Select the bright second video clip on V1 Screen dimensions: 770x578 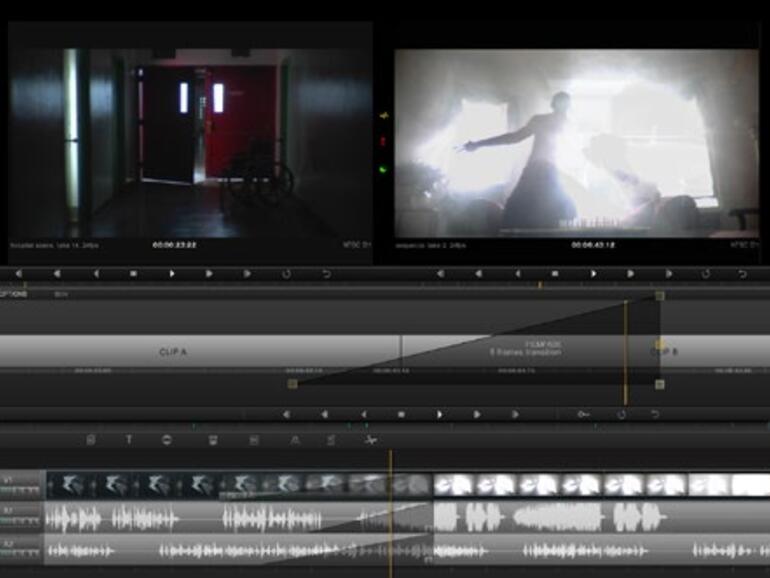pyautogui.click(x=602, y=485)
